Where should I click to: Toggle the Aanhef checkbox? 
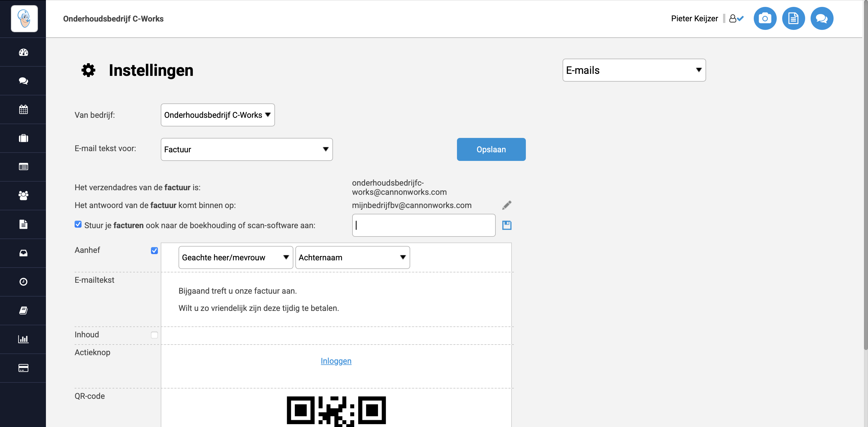click(154, 251)
